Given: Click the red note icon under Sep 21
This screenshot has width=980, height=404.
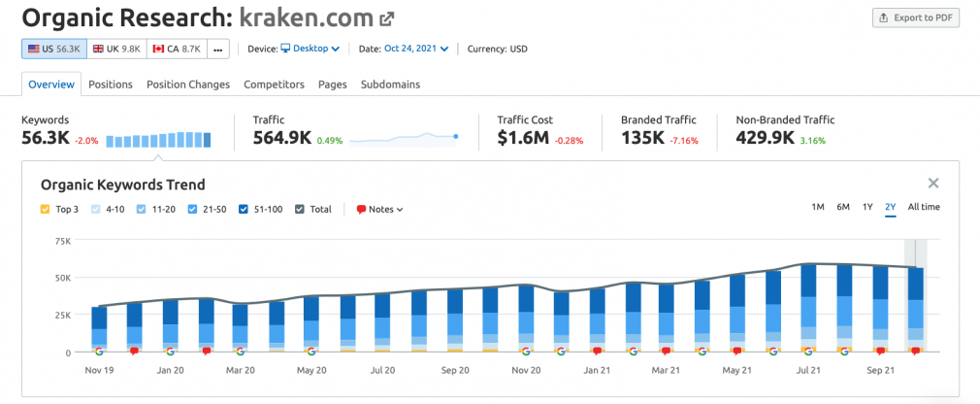Looking at the screenshot, I should (881, 352).
